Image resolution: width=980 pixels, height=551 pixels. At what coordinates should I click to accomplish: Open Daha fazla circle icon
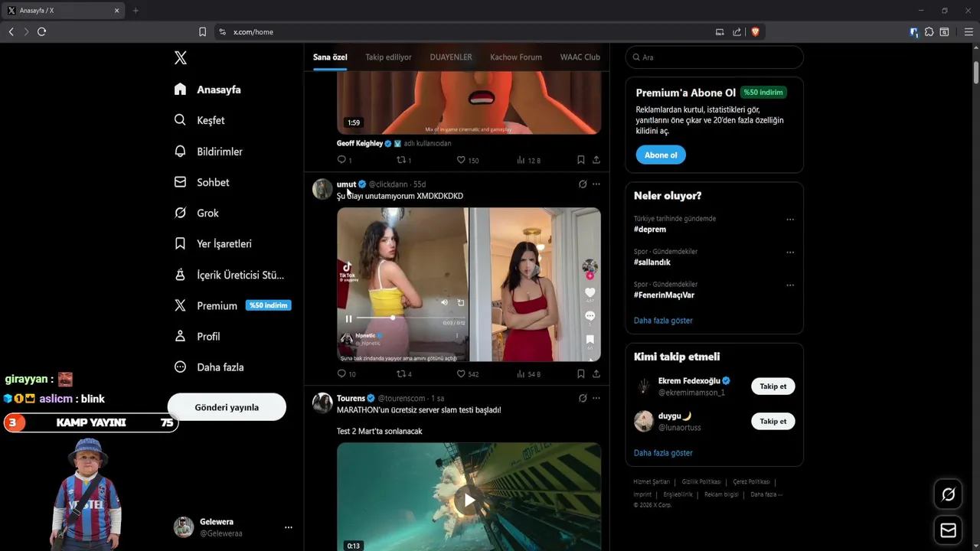[x=180, y=367]
